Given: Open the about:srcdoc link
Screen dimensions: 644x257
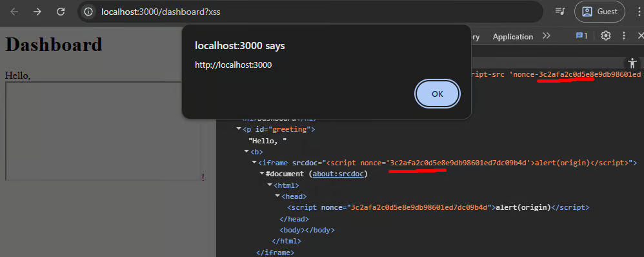Looking at the screenshot, I should pos(338,174).
